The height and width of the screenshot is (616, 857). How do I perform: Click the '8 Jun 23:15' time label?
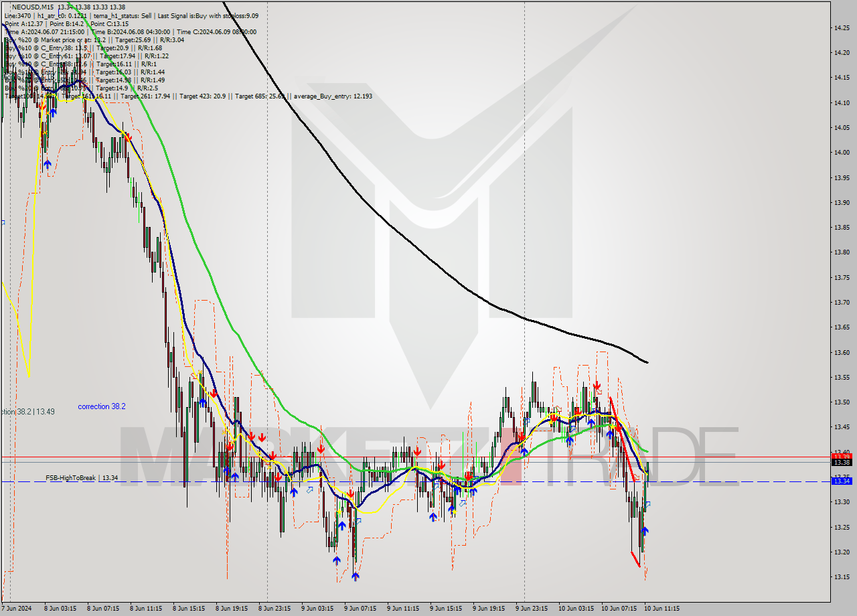(x=275, y=609)
